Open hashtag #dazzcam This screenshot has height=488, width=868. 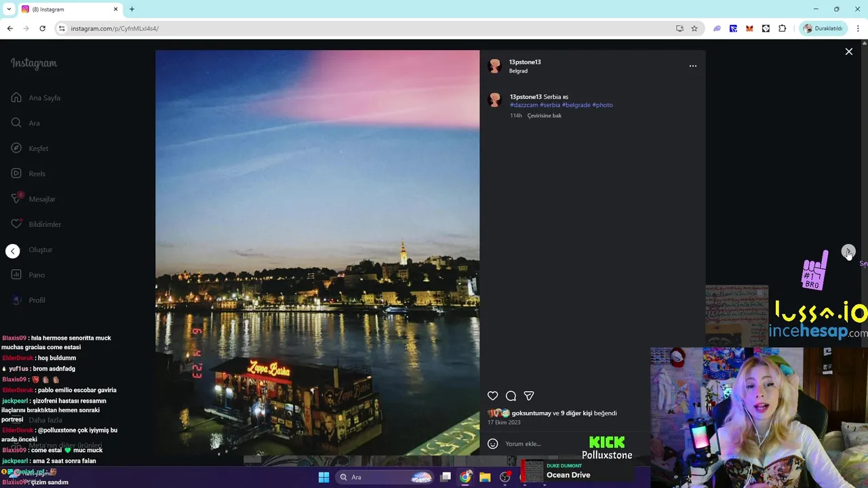[524, 105]
